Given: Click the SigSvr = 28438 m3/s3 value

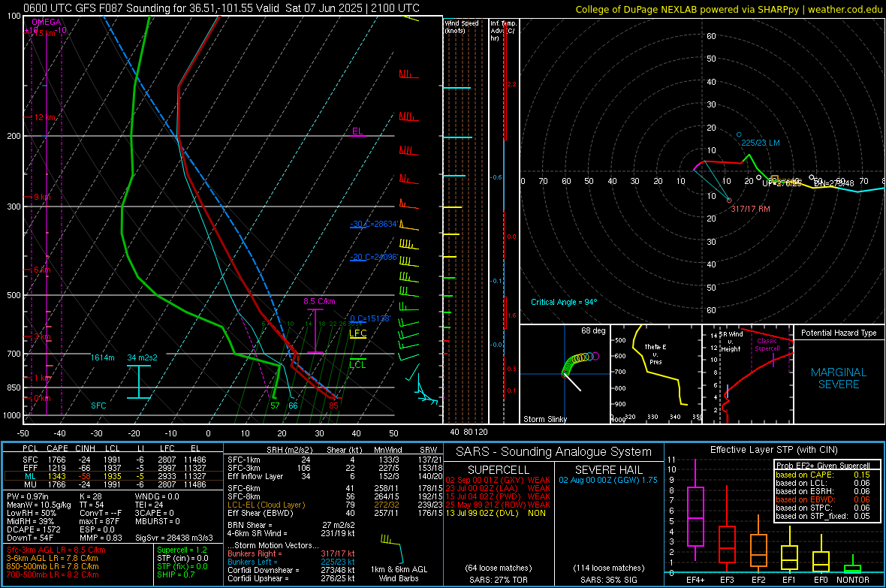Looking at the screenshot, I should 174,538.
